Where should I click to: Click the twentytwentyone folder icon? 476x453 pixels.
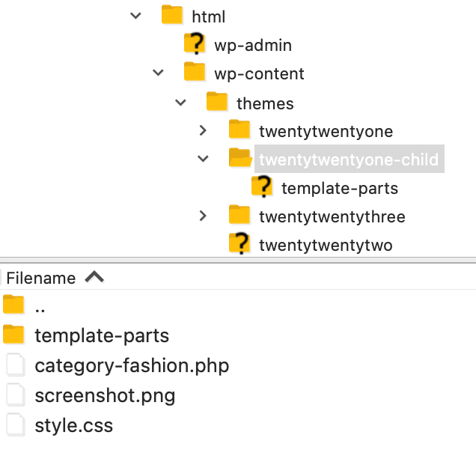239,130
